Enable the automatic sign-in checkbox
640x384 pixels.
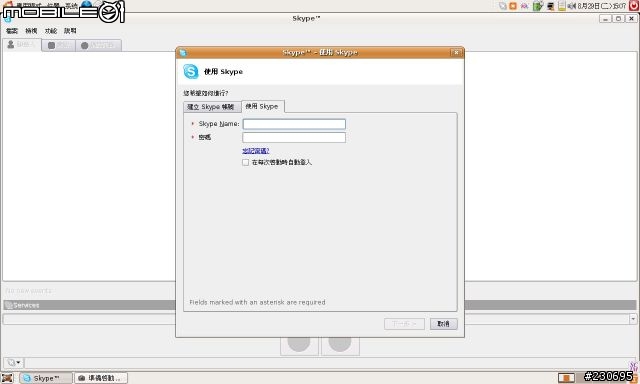(x=245, y=162)
